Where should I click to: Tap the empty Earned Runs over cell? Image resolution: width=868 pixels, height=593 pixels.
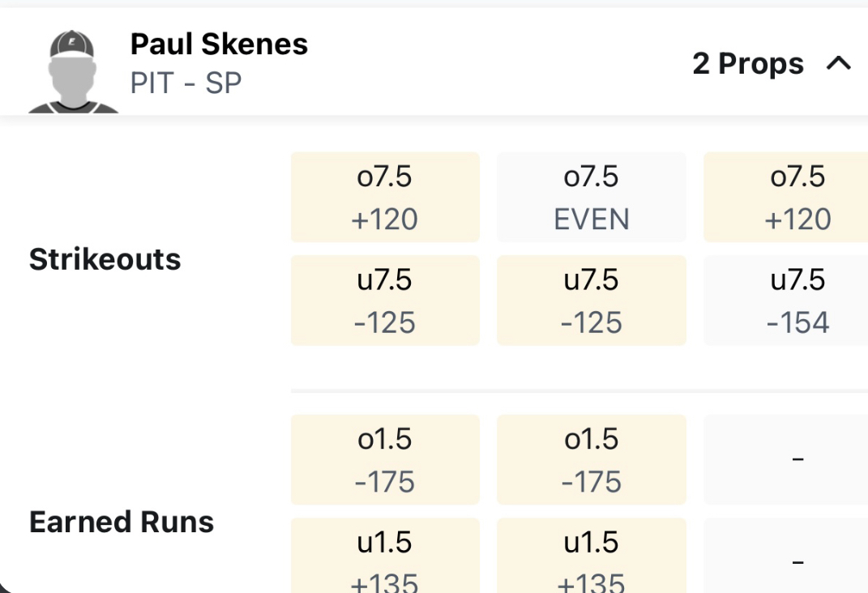point(785,459)
